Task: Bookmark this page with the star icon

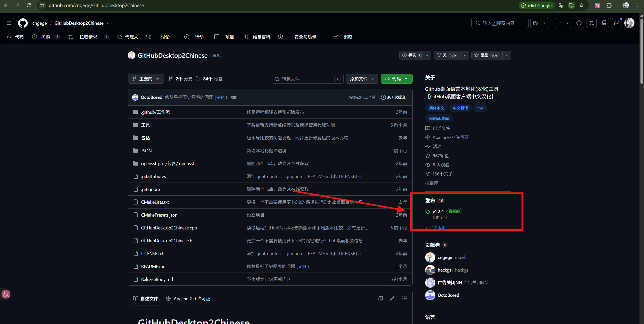Action: [x=581, y=5]
